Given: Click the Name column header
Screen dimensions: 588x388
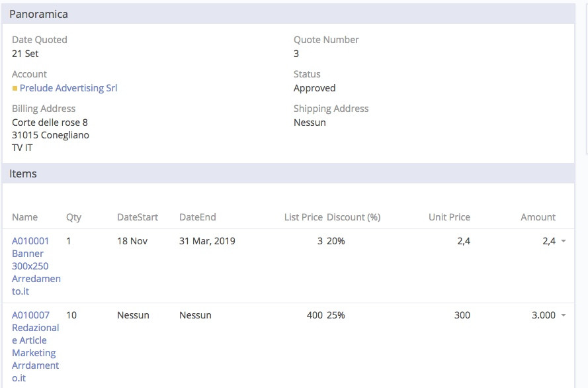Looking at the screenshot, I should [x=24, y=217].
